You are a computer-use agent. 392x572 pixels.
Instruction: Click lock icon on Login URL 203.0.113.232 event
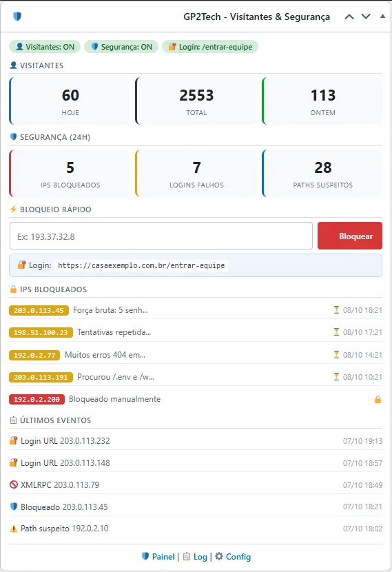[14, 440]
